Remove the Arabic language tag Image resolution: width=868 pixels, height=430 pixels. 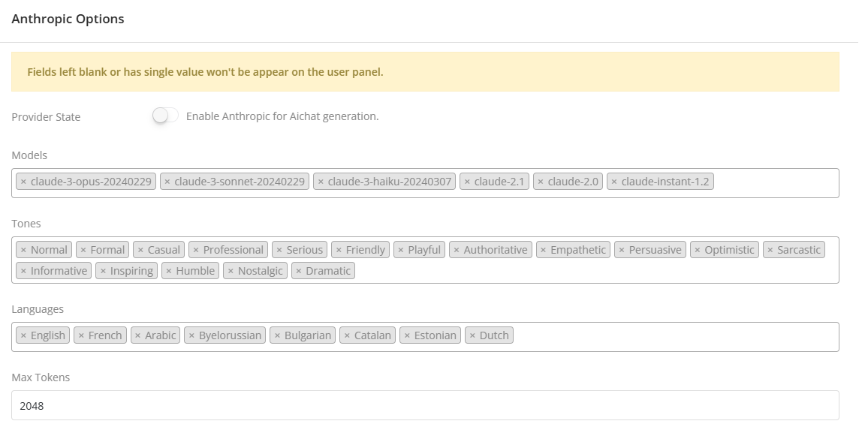(x=137, y=335)
